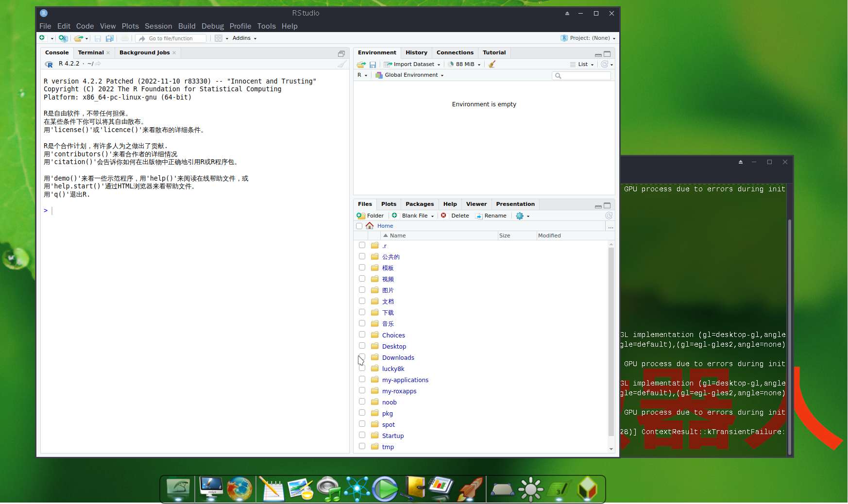The image size is (848, 504).
Task: Tick the tmp folder checkbox
Action: 362,446
